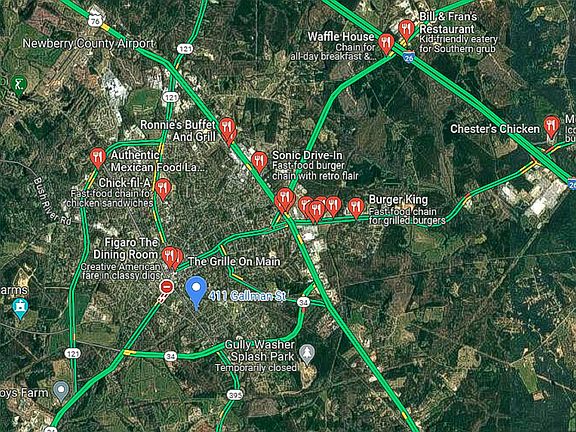Select the Chick-fil-A restaurant pin

pos(163,189)
